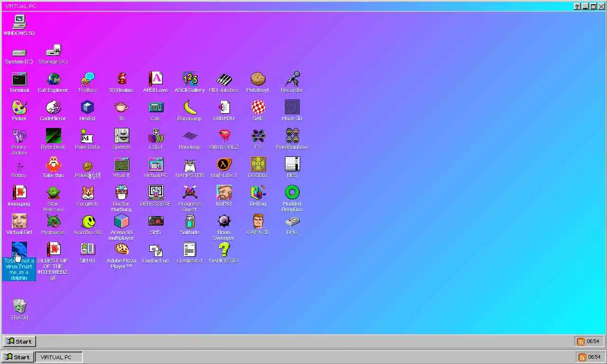Click the inner Windows 93 Start button
Image resolution: width=607 pixels, height=364 pixels.
[x=19, y=341]
